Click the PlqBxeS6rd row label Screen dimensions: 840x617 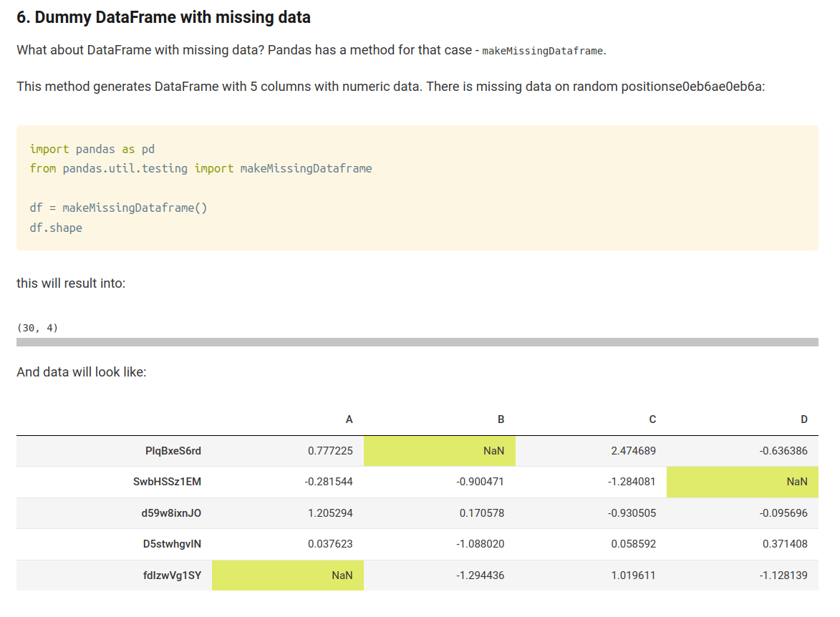(173, 451)
